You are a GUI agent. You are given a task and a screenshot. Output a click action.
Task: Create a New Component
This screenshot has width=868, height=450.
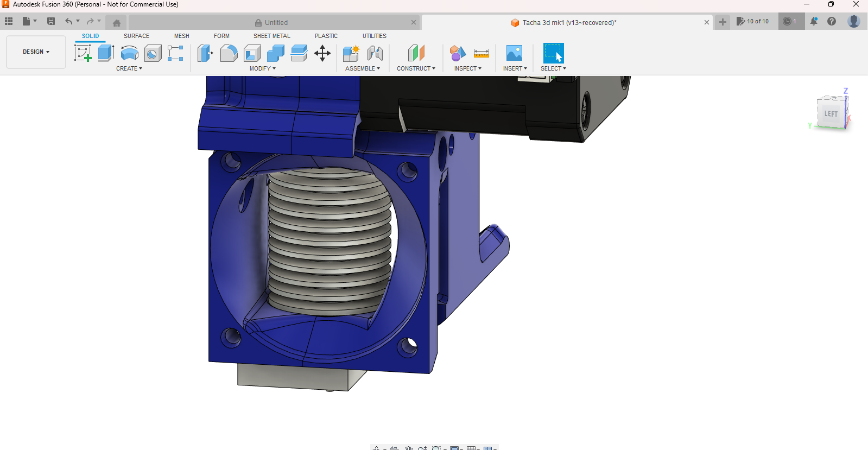[x=351, y=53]
